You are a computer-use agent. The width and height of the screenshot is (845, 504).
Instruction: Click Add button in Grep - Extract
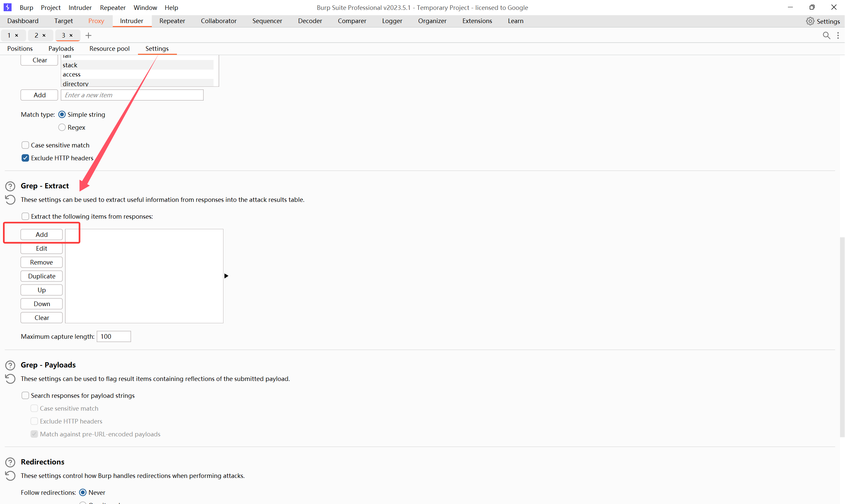pyautogui.click(x=42, y=234)
